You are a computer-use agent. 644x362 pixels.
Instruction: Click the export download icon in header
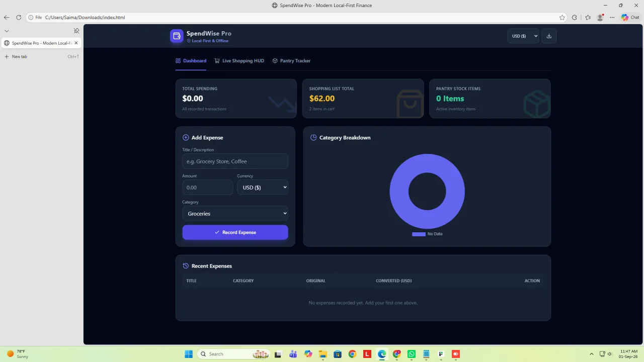point(549,36)
